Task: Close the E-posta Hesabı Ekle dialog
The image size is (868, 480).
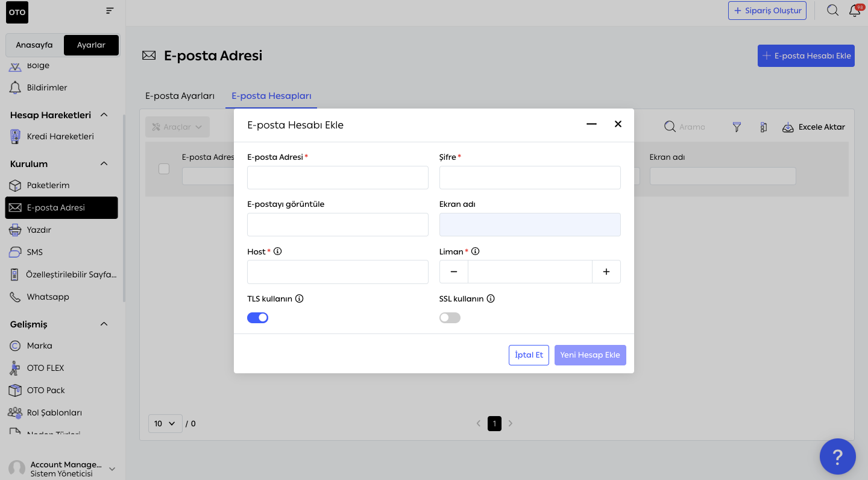Action: (618, 124)
